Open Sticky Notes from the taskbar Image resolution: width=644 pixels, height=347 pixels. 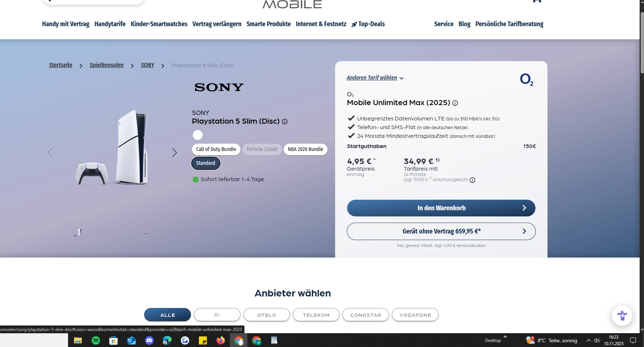click(203, 340)
